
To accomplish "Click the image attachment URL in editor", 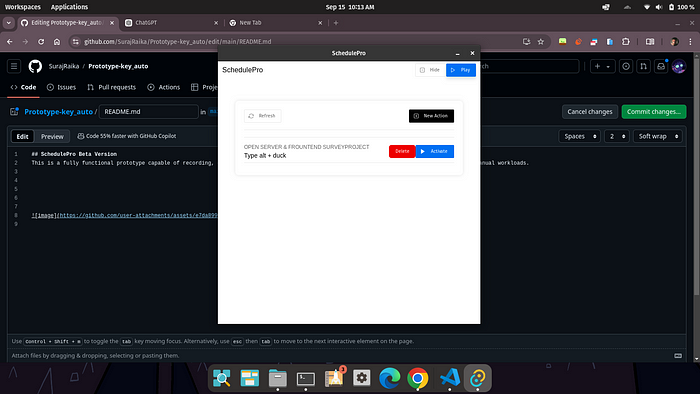I will pyautogui.click(x=138, y=216).
